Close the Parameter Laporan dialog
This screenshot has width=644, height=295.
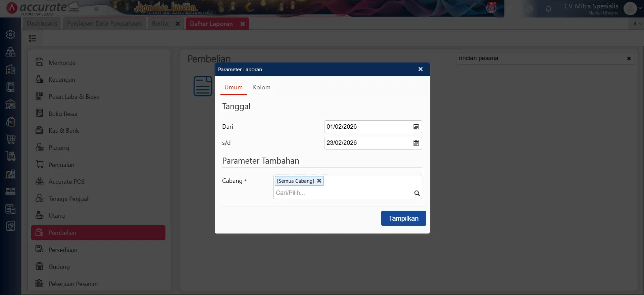coord(420,69)
